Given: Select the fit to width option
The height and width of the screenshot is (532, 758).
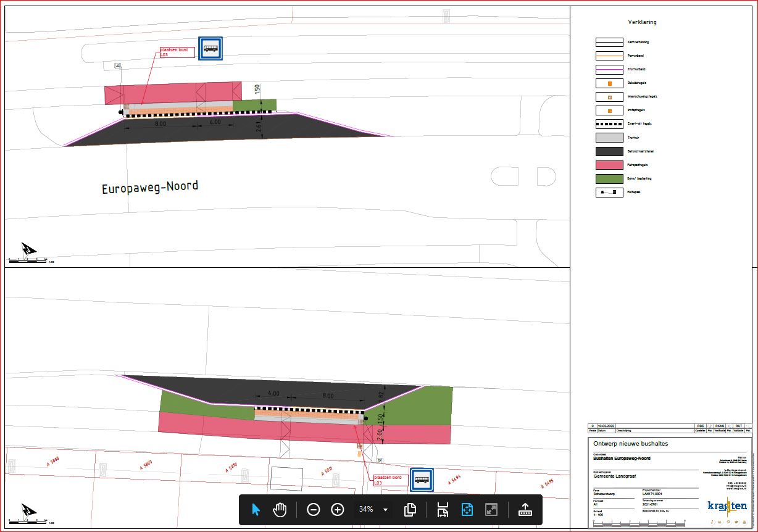Looking at the screenshot, I should click(x=443, y=510).
